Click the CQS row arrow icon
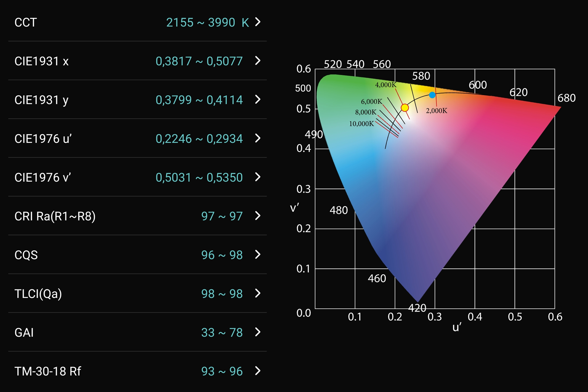The image size is (588, 392). point(258,254)
